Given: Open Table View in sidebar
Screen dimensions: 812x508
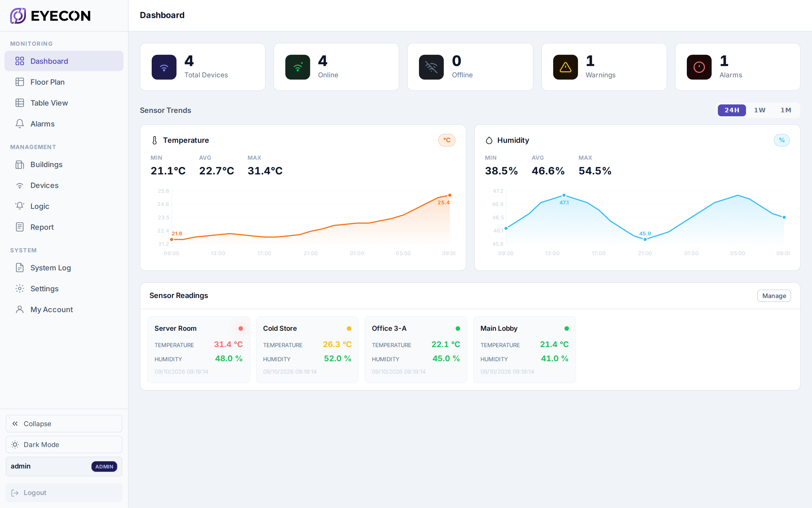Looking at the screenshot, I should click(64, 103).
